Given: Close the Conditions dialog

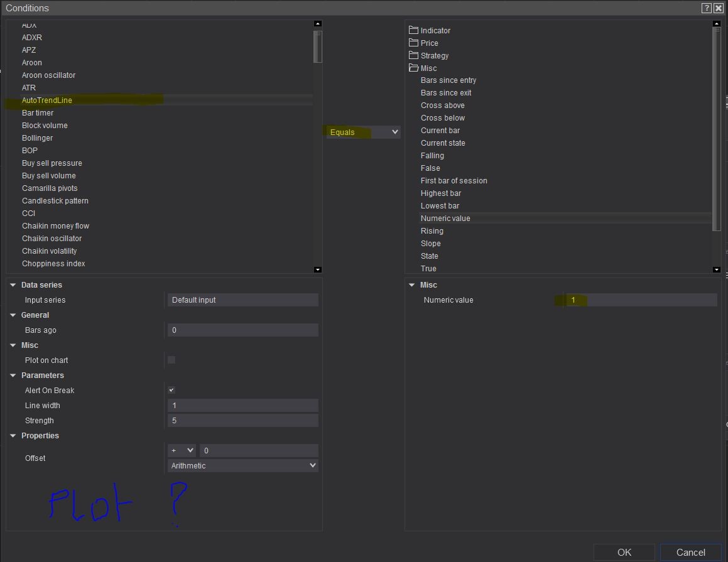Looking at the screenshot, I should click(718, 8).
